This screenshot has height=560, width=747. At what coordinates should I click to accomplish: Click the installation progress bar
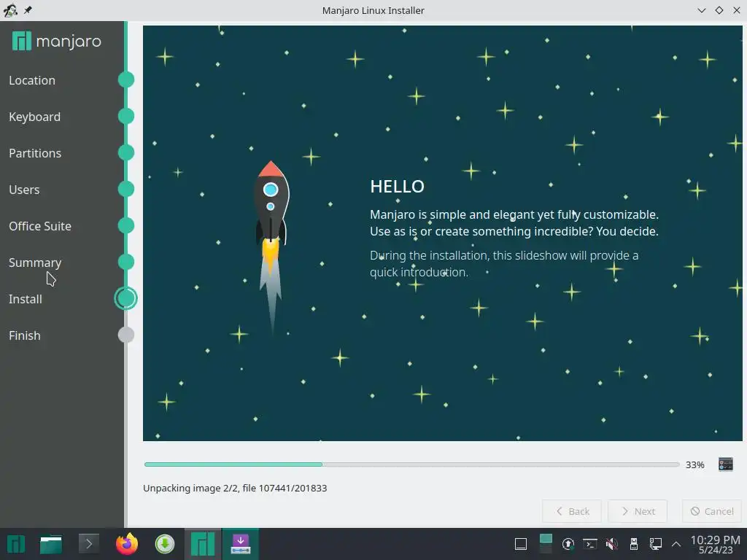(x=411, y=464)
